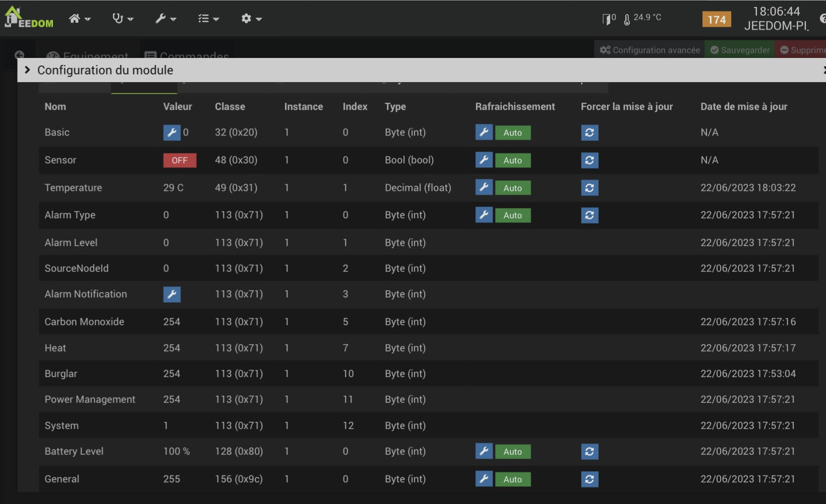The width and height of the screenshot is (826, 504).
Task: Open refresh settings wrench for General row
Action: (x=484, y=479)
